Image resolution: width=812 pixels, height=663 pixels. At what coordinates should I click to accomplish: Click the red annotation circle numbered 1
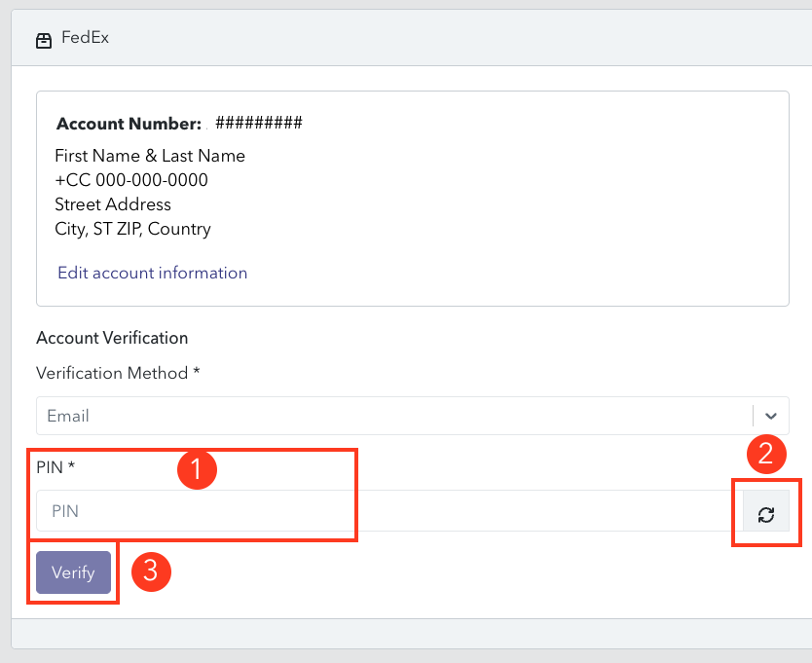pos(197,469)
